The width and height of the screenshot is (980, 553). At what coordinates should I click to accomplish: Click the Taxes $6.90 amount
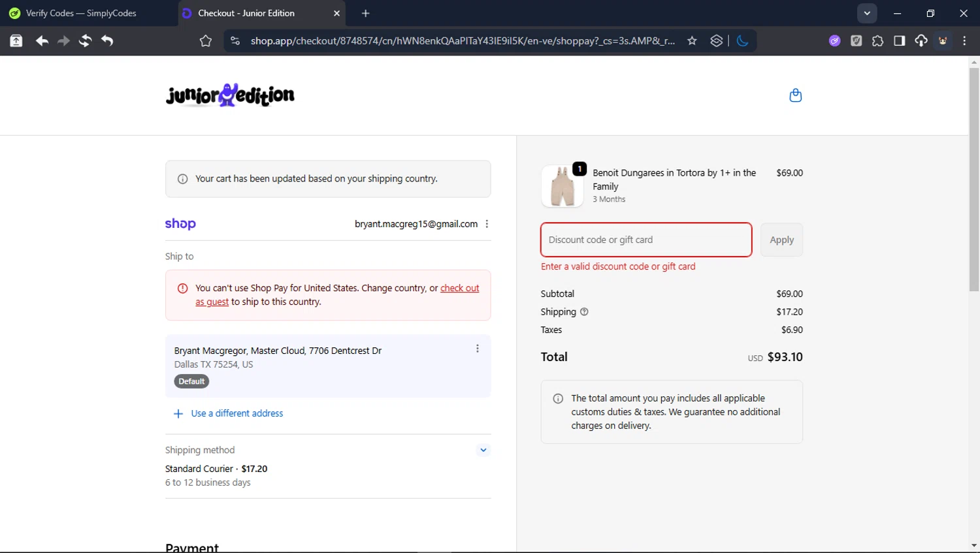(792, 330)
